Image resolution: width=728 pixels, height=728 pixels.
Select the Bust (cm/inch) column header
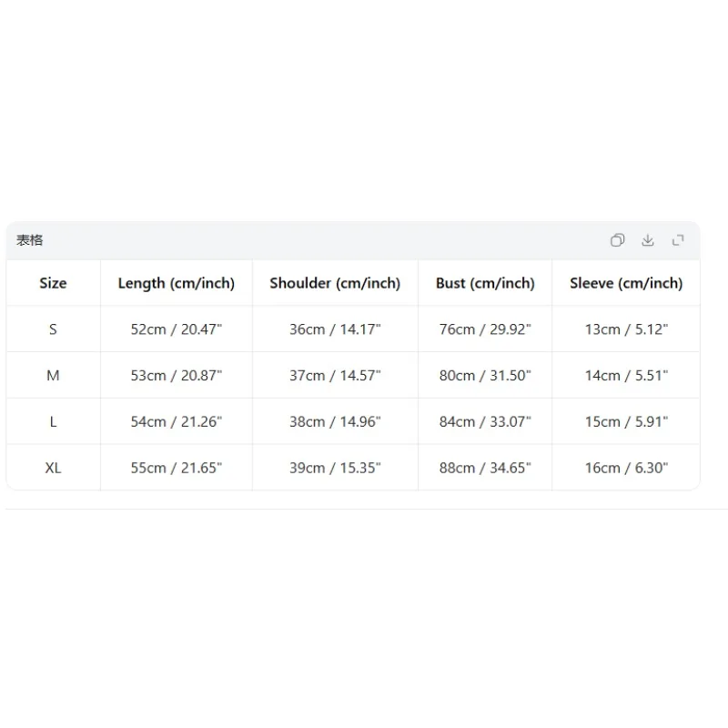485,283
